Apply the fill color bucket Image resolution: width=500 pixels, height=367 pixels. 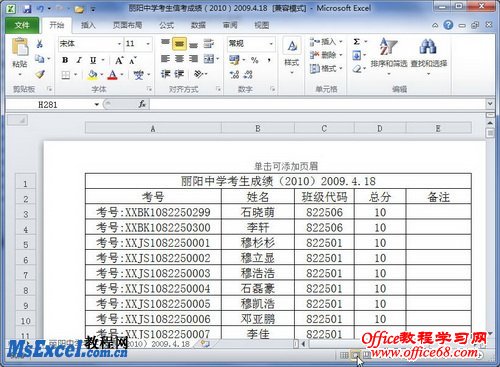coord(93,75)
